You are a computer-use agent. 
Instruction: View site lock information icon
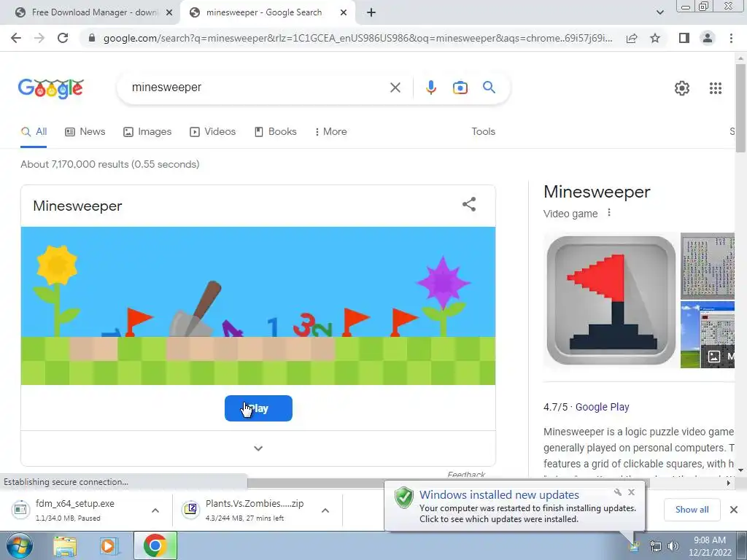92,38
